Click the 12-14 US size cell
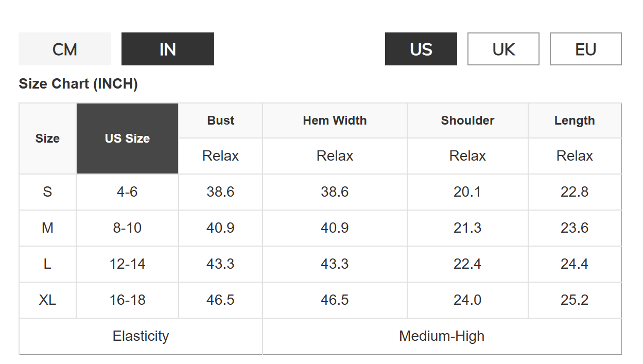 click(127, 264)
